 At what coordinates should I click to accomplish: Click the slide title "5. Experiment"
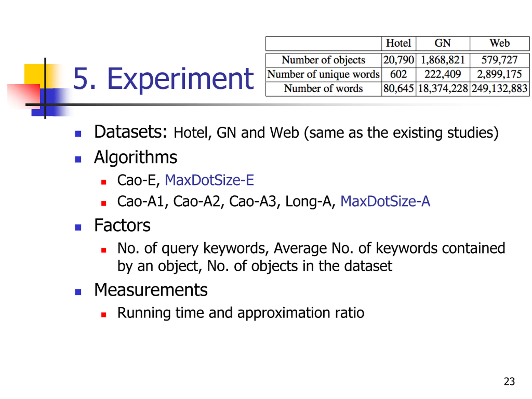pos(163,79)
